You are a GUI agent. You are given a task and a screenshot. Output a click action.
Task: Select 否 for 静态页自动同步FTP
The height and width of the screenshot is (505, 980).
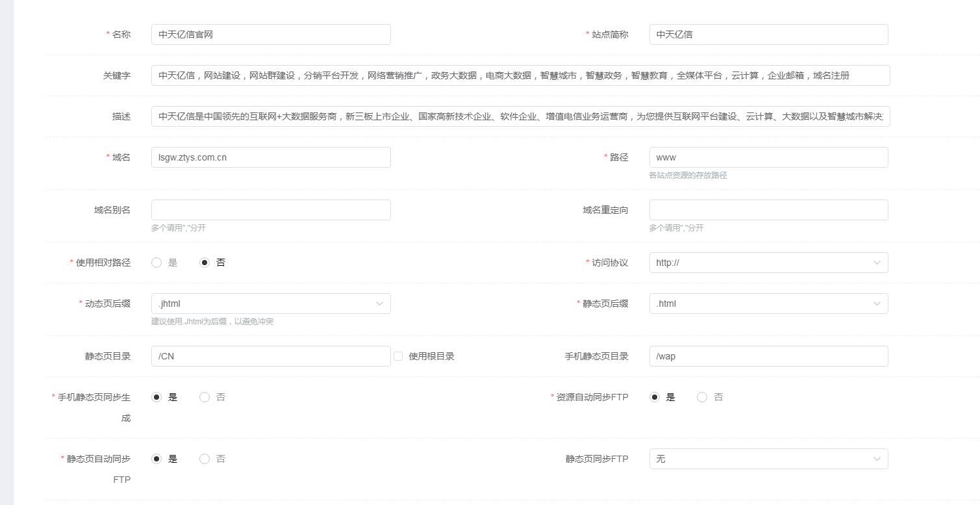click(x=205, y=459)
